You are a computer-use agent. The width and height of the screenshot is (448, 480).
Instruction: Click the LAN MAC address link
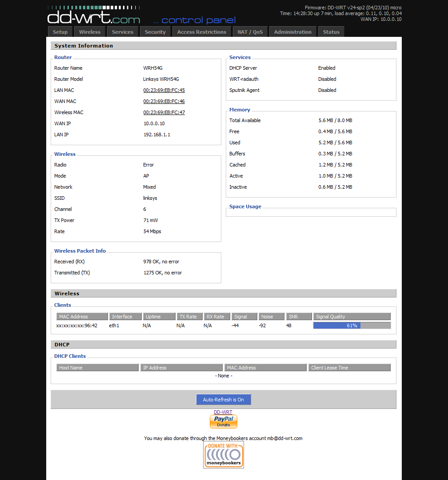164,90
